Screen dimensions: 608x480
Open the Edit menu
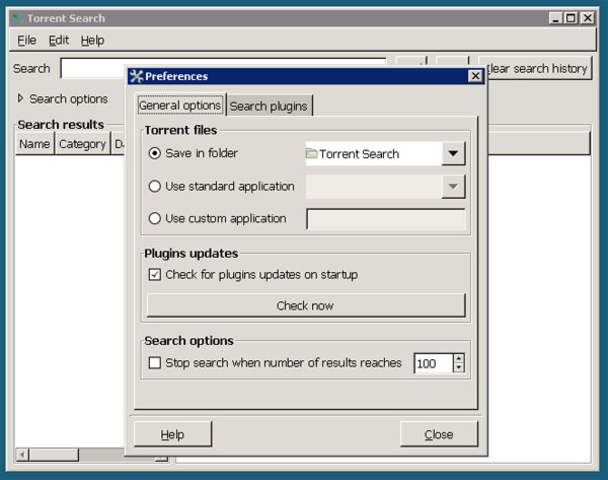59,40
